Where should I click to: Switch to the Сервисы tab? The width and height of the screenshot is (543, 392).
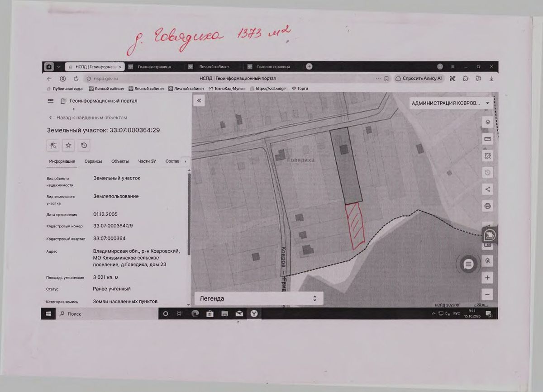coord(93,161)
